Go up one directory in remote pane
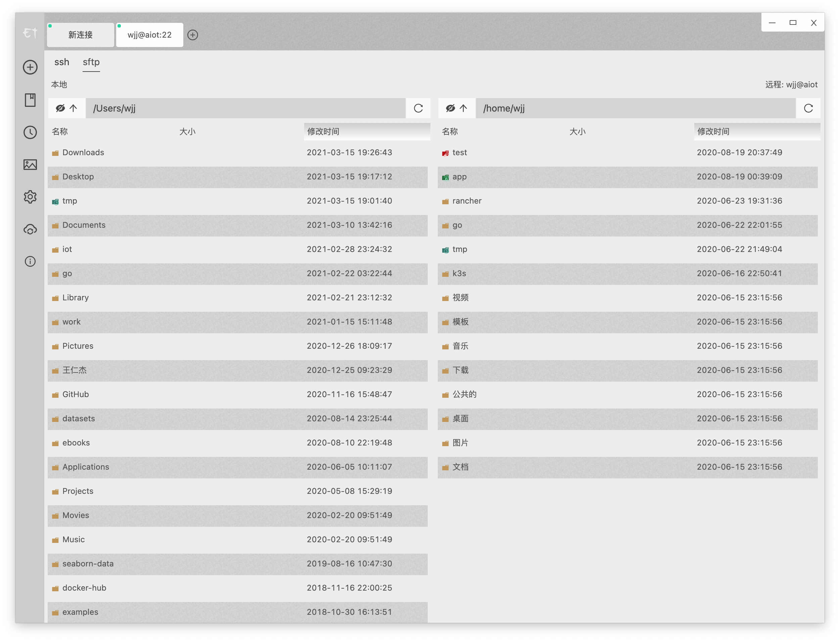Image resolution: width=840 pixels, height=641 pixels. (464, 109)
